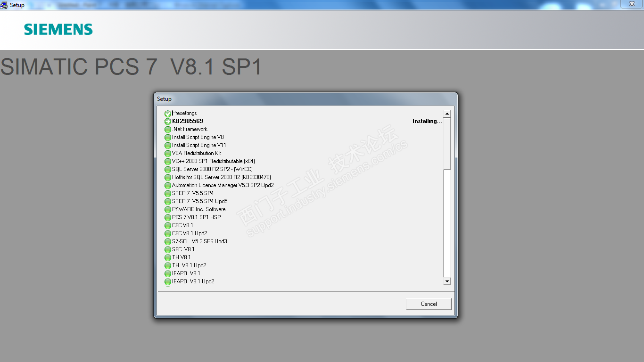The image size is (644, 362).
Task: Cancel the installation with the Cancel button
Action: click(x=429, y=304)
